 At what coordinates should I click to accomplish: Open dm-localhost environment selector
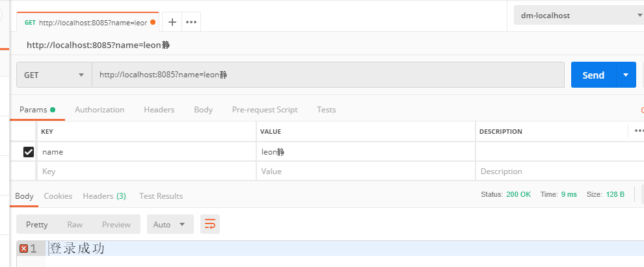(577, 16)
